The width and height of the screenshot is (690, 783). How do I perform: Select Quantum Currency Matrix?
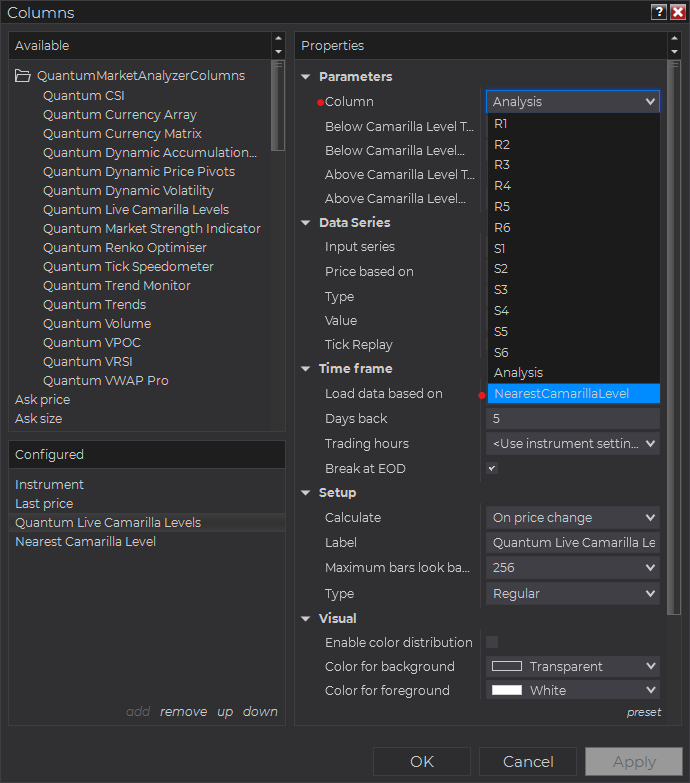[122, 134]
